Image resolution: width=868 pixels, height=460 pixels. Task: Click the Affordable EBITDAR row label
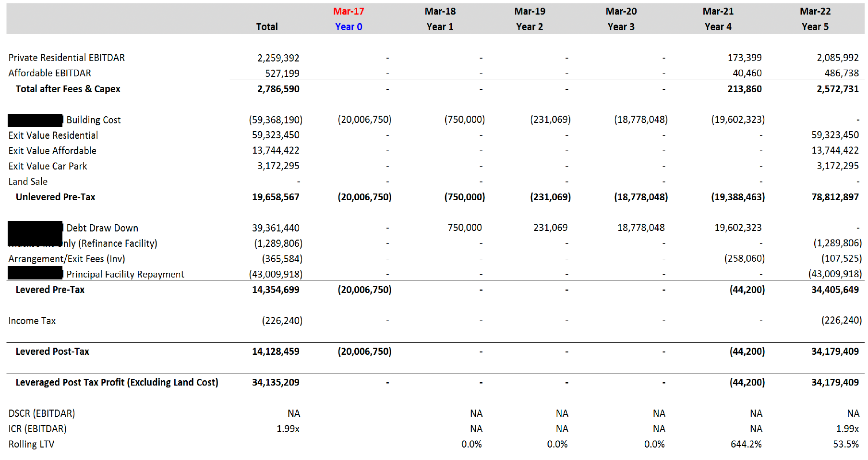50,73
